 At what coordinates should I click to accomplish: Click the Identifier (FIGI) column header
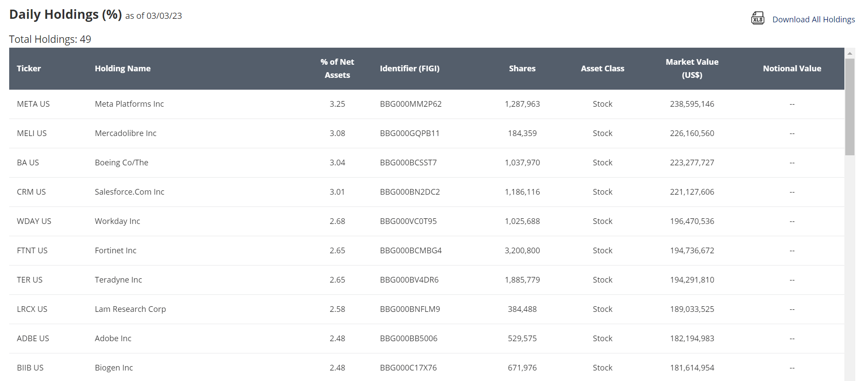410,68
